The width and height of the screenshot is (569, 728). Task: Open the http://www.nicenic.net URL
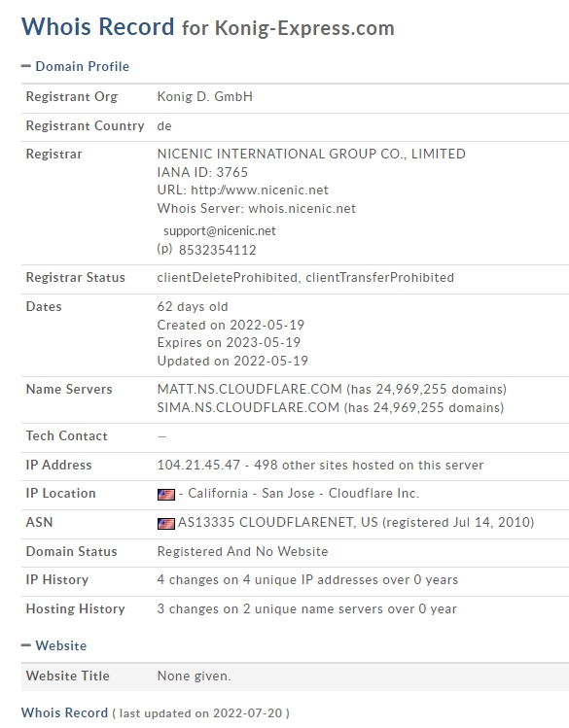[260, 190]
